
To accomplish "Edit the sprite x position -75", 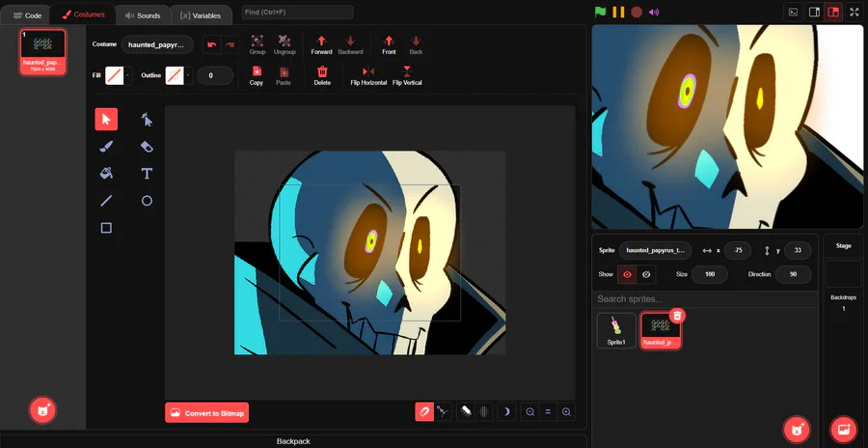I will (738, 251).
